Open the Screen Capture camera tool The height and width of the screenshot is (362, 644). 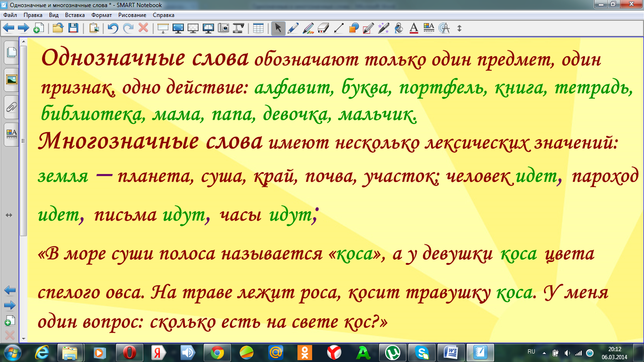223,28
